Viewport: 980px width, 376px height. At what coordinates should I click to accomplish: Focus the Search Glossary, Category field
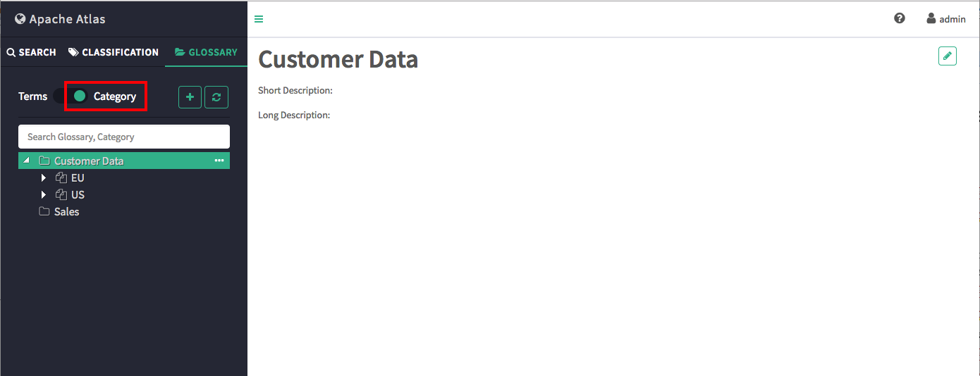[x=124, y=137]
